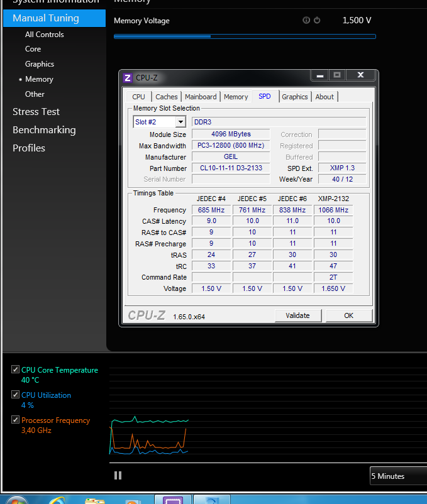Toggle CPU Utilization monitor checkbox
This screenshot has height=504, width=427.
(x=15, y=394)
